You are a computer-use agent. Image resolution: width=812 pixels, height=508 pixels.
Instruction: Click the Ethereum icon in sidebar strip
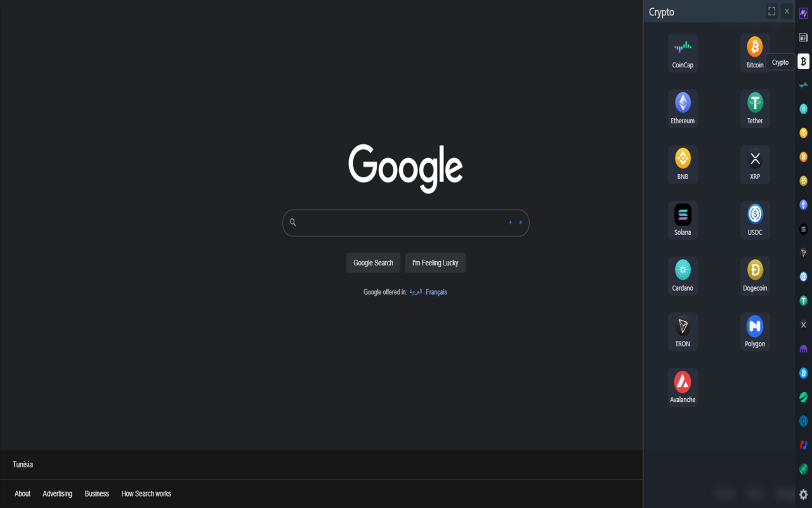[x=803, y=205]
